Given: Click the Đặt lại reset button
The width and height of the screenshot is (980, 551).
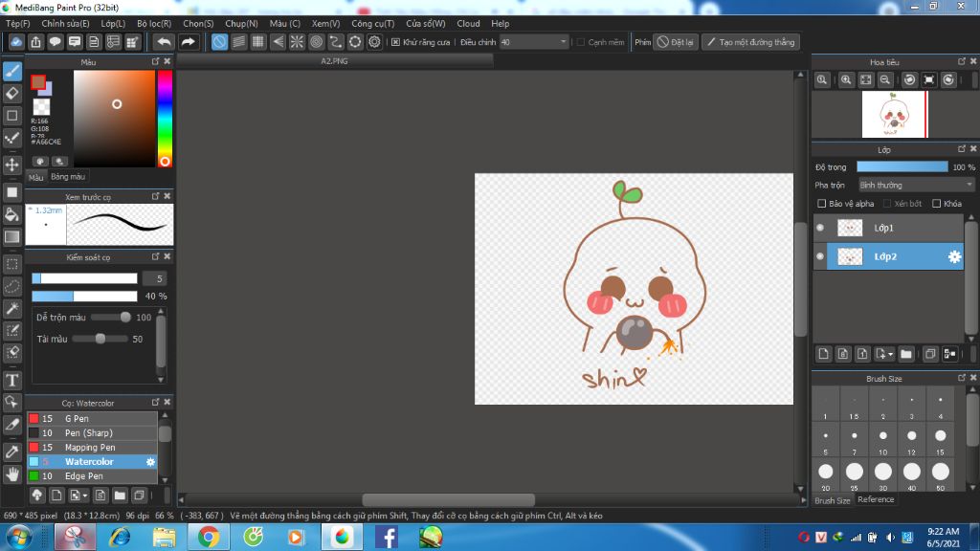Looking at the screenshot, I should click(x=676, y=42).
